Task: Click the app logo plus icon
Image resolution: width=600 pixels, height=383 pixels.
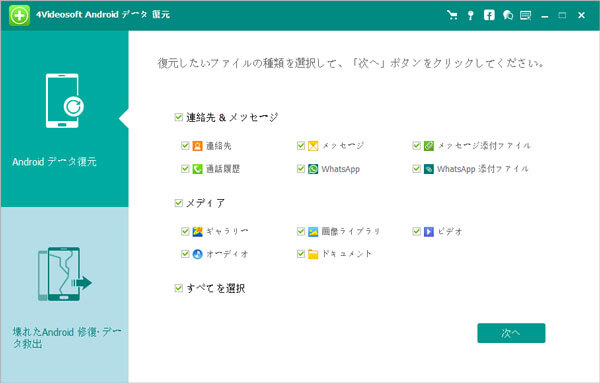Action: 19,15
